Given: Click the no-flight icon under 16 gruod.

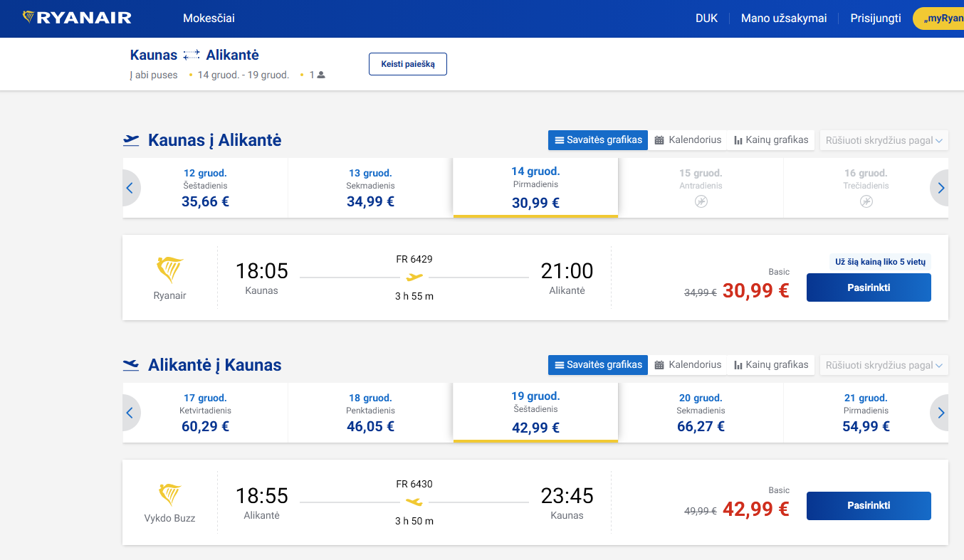Looking at the screenshot, I should pos(866,202).
